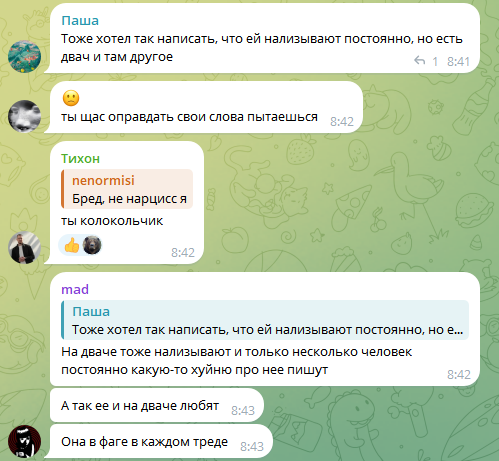Click the bear avatar in reactions
The image size is (499, 461).
click(x=92, y=245)
